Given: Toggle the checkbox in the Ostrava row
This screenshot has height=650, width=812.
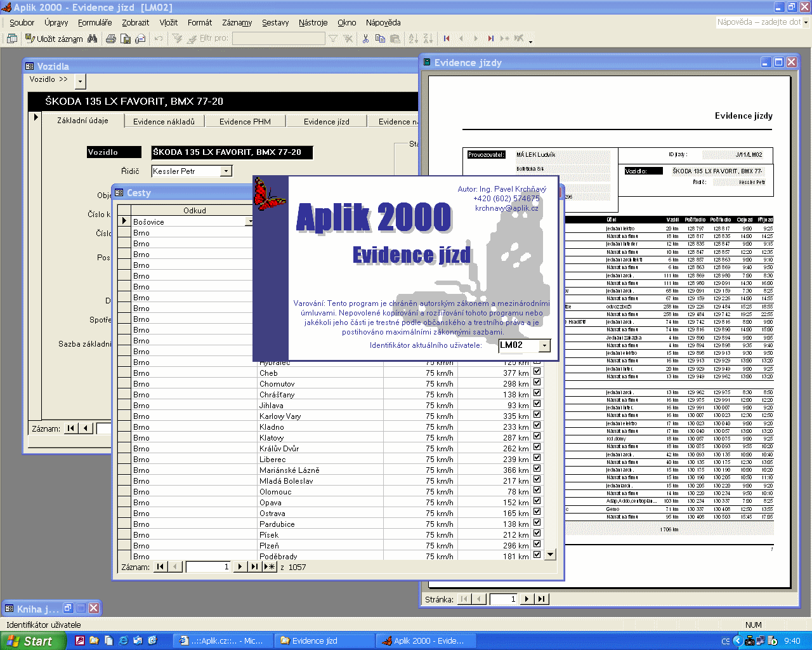Looking at the screenshot, I should click(537, 512).
